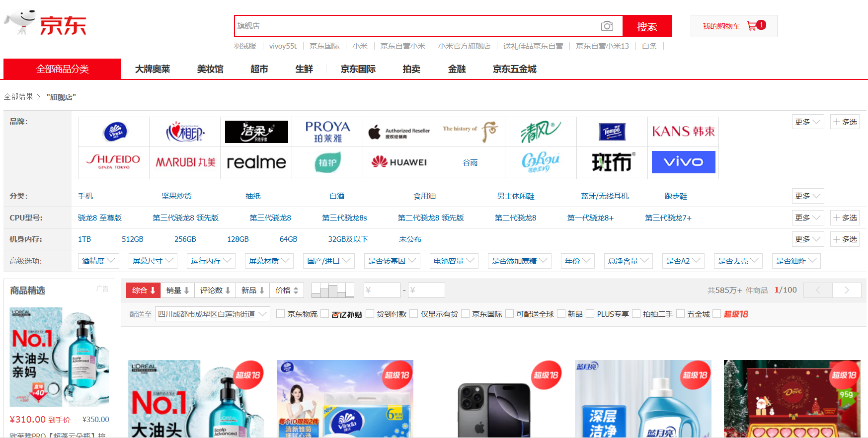Viewport: 868px width, 438px height.
Task: Go to 美妆馆 nav item
Action: pyautogui.click(x=210, y=69)
